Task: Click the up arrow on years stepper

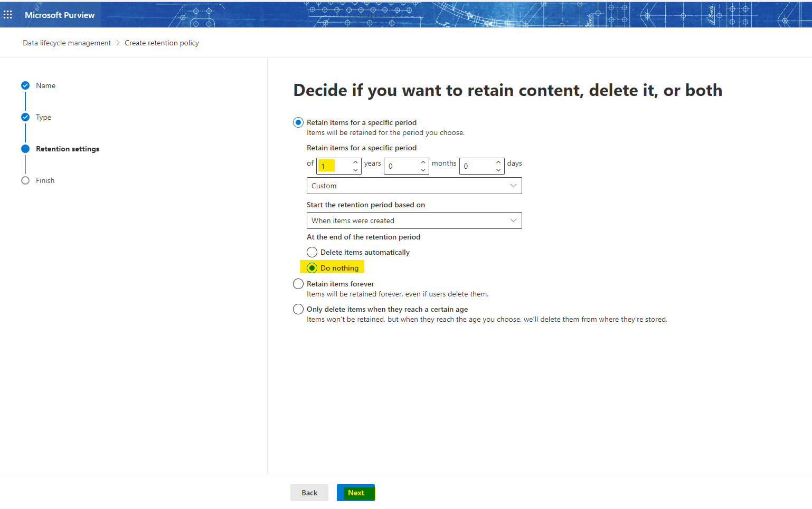Action: (355, 162)
